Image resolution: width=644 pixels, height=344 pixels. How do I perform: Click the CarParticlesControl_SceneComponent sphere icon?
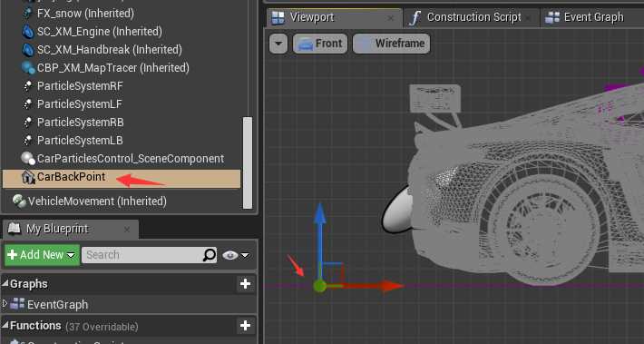pos(28,159)
